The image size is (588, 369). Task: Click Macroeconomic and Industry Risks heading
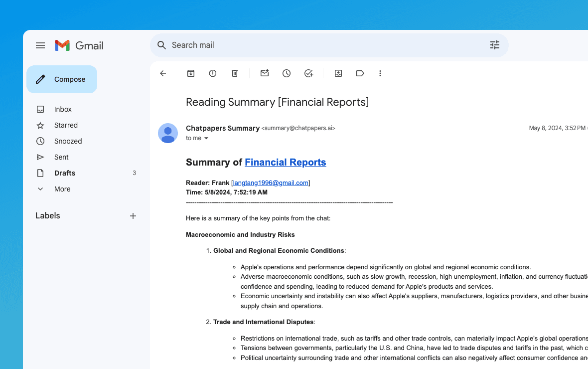(240, 234)
